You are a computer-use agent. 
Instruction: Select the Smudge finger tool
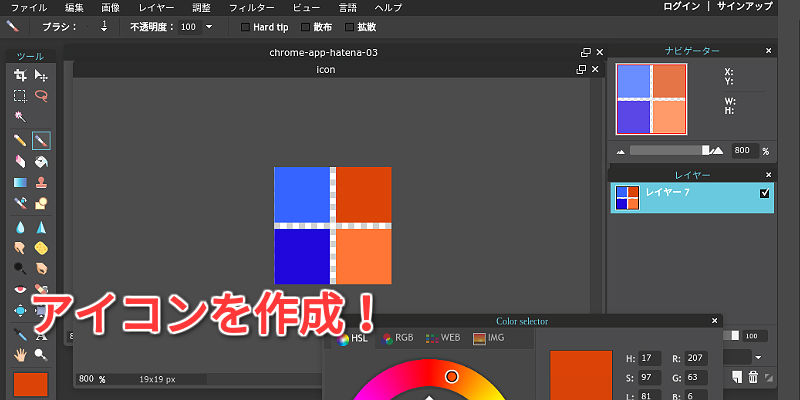pyautogui.click(x=20, y=248)
